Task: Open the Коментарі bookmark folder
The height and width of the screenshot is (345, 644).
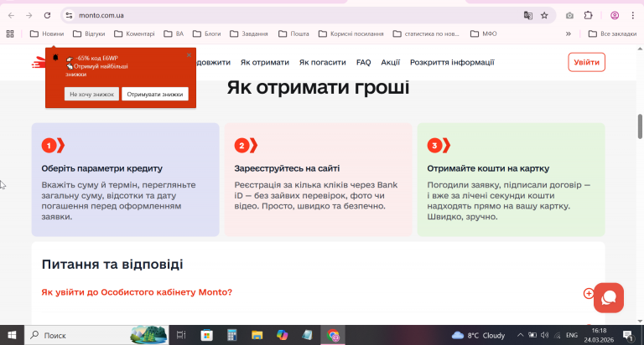Action: coord(134,33)
